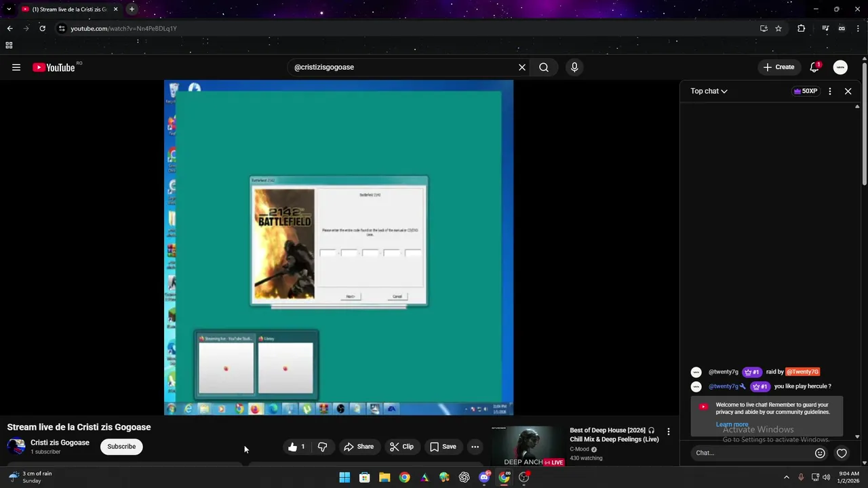
Task: Click the Share button
Action: coord(359,447)
